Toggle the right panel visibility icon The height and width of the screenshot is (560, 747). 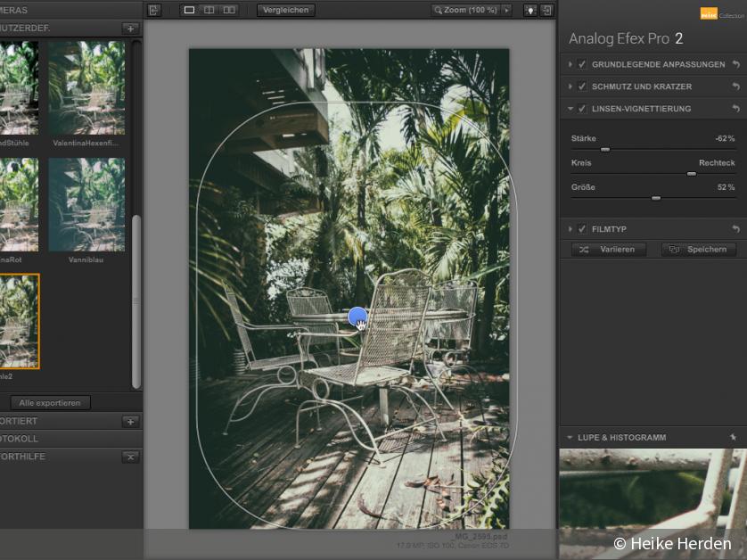coord(547,10)
